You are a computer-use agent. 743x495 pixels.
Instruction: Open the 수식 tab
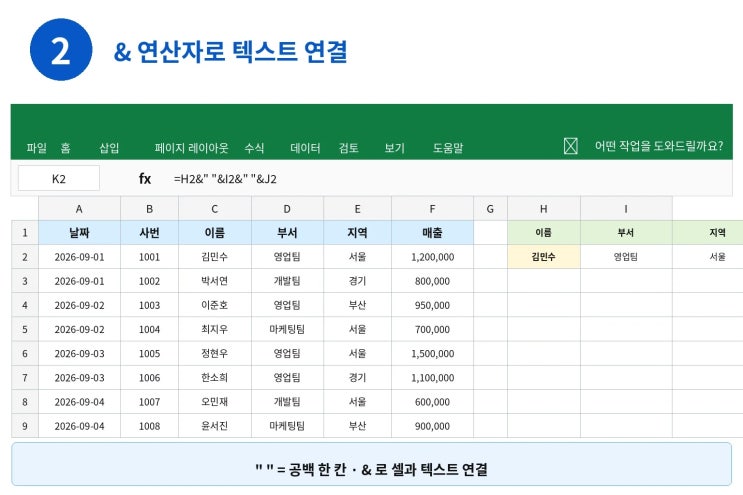click(254, 148)
